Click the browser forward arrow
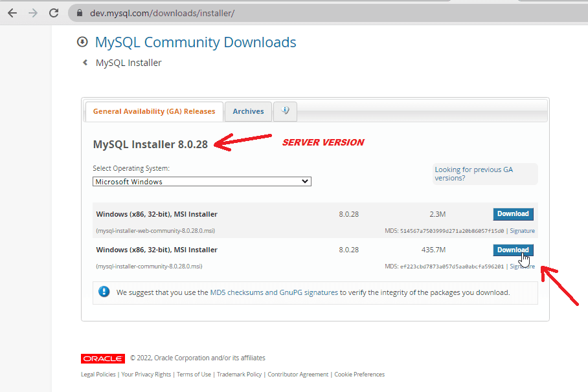588x392 pixels. pos(33,13)
